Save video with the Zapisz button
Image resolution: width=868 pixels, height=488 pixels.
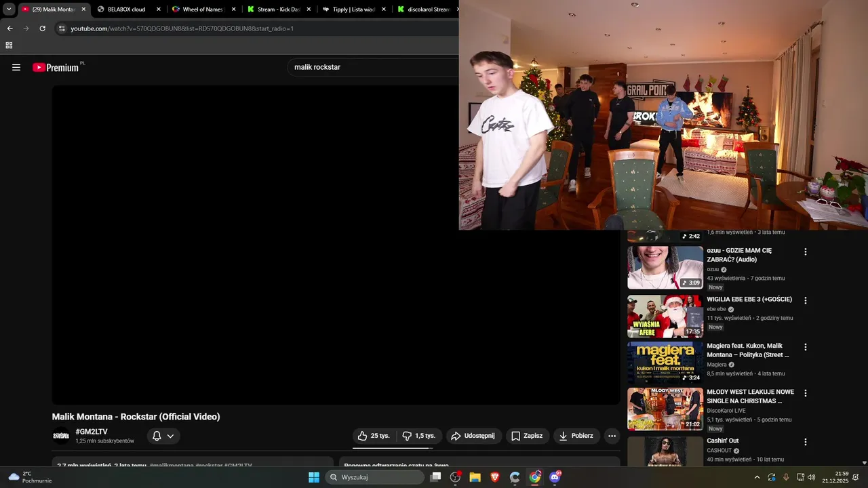pos(527,436)
